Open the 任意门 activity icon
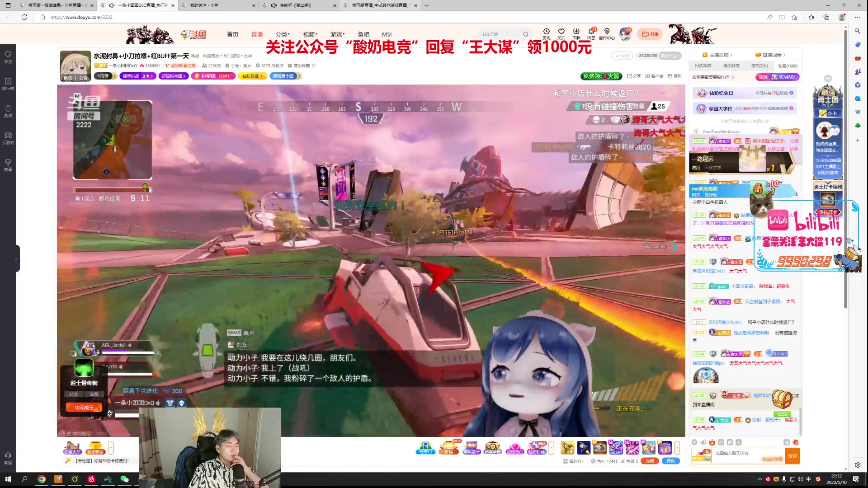868x488 pixels. pyautogui.click(x=425, y=447)
